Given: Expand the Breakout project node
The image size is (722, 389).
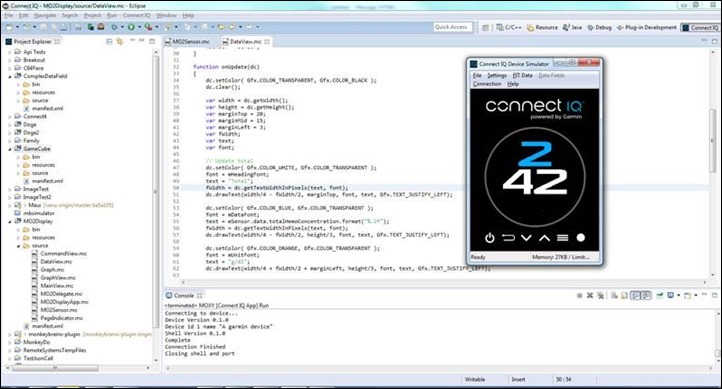Looking at the screenshot, I should click(10, 60).
